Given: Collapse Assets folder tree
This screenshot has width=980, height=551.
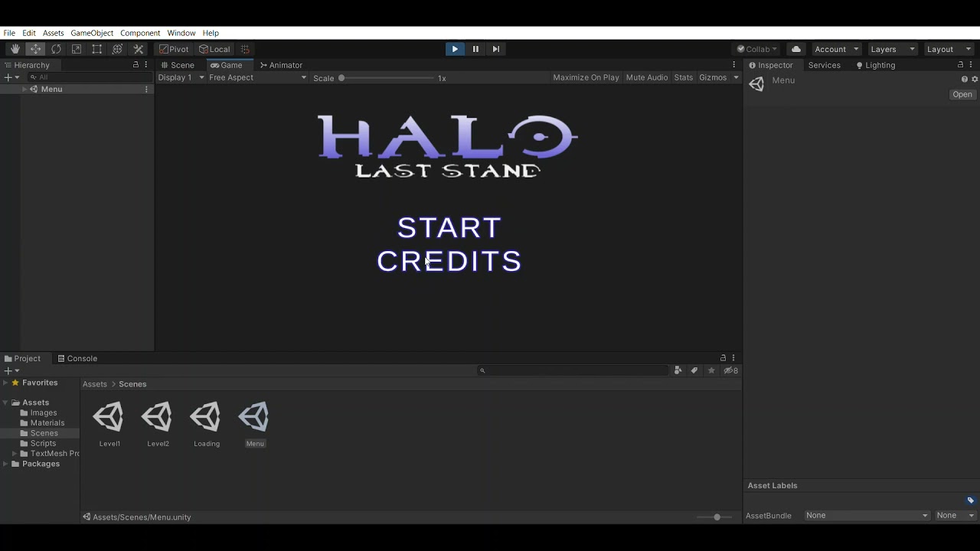Looking at the screenshot, I should [x=5, y=403].
